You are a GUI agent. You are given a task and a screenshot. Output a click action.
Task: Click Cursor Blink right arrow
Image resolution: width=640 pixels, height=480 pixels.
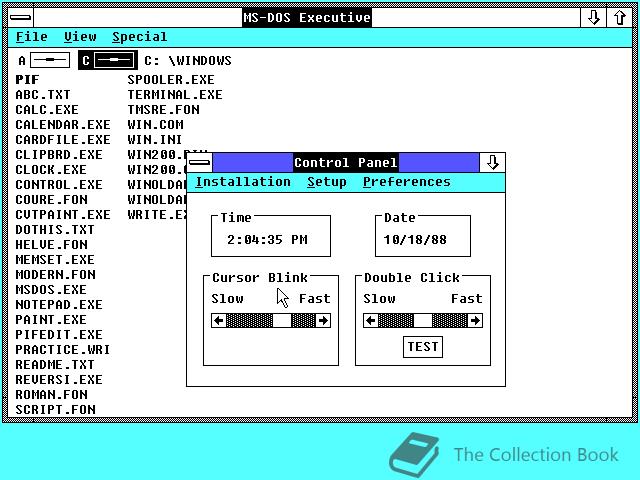(323, 320)
